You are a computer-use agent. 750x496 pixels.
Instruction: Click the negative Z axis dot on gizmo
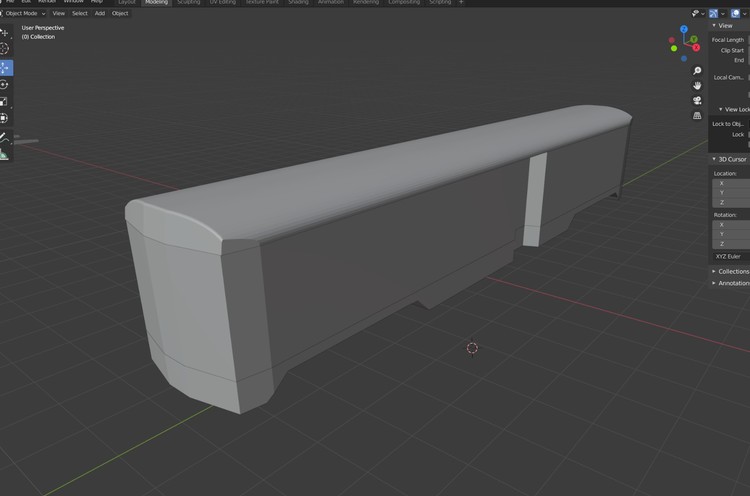(684, 58)
